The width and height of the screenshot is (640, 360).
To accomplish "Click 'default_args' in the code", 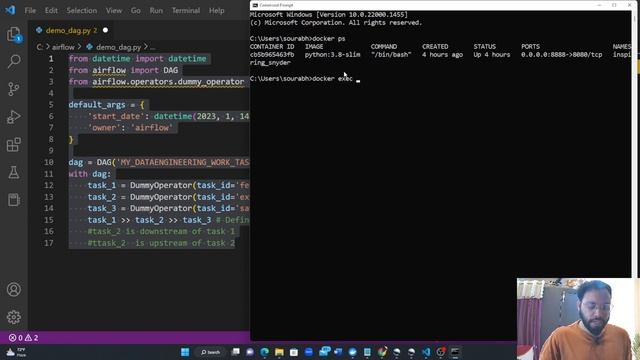I will [97, 105].
